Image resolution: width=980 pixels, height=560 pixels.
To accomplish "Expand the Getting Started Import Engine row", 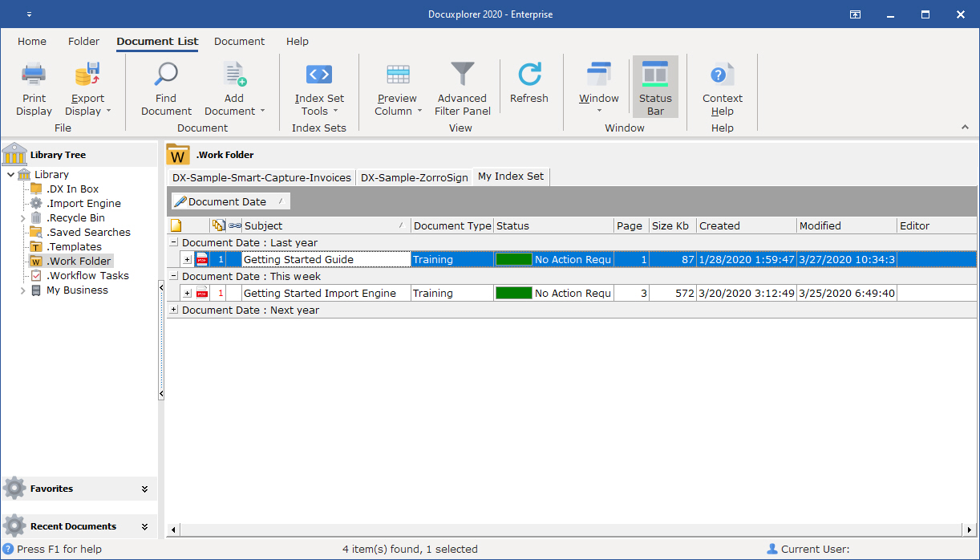I will (x=188, y=293).
